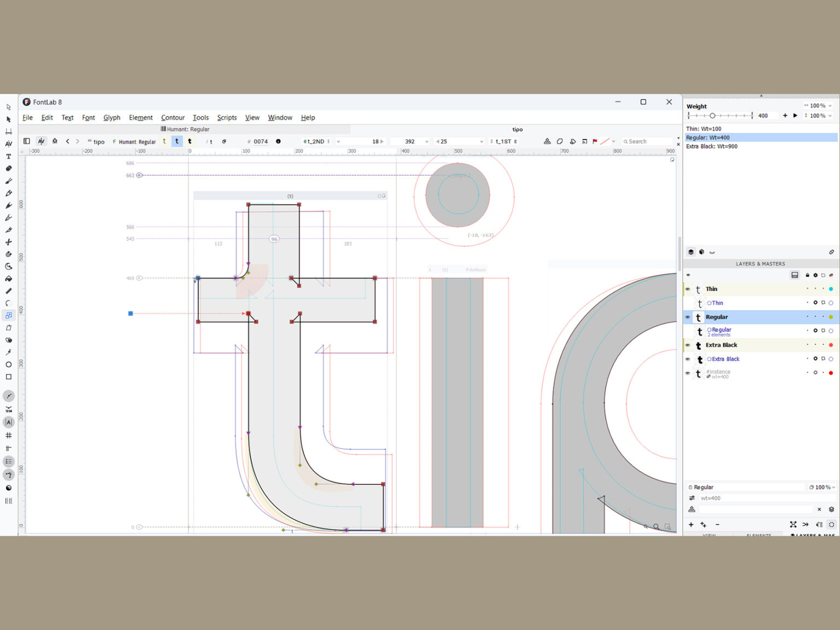Image resolution: width=840 pixels, height=630 pixels.
Task: Hide the Extra Black layer
Action: point(688,345)
